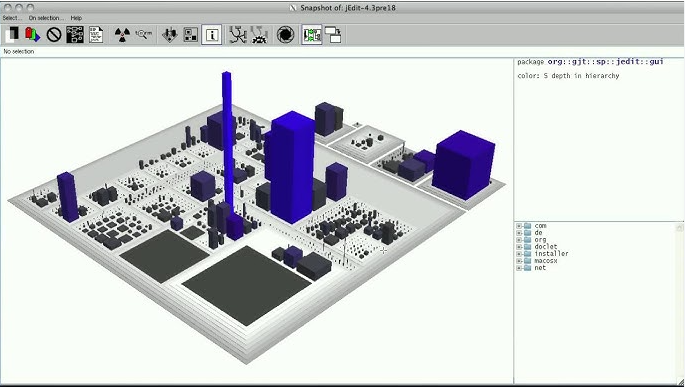Expand the org package node
The width and height of the screenshot is (685, 387).
click(x=519, y=240)
